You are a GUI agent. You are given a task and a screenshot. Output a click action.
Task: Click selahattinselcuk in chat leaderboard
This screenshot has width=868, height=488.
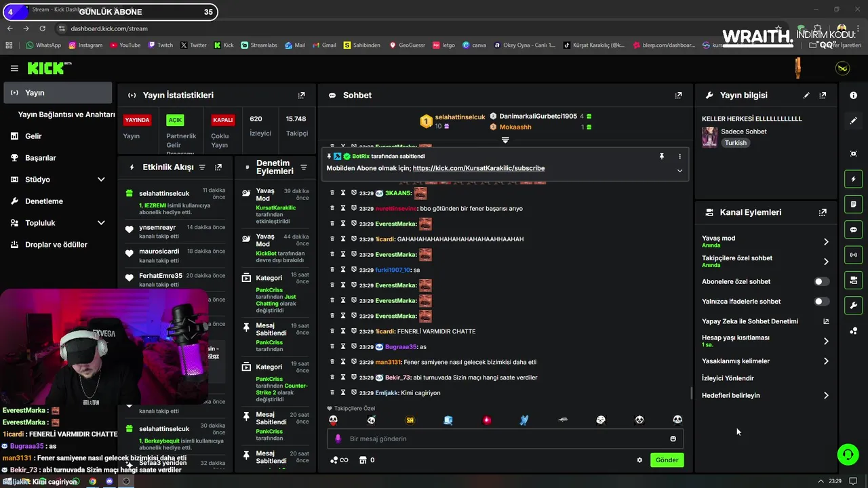tap(460, 117)
